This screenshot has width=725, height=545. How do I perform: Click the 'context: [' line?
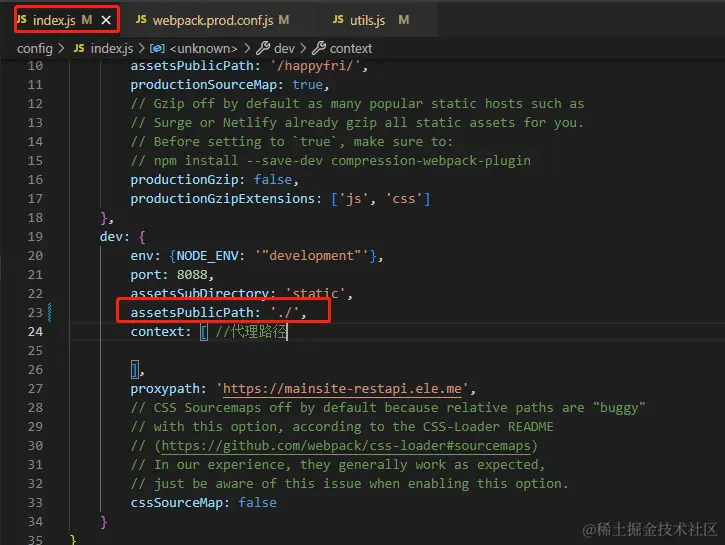point(209,331)
